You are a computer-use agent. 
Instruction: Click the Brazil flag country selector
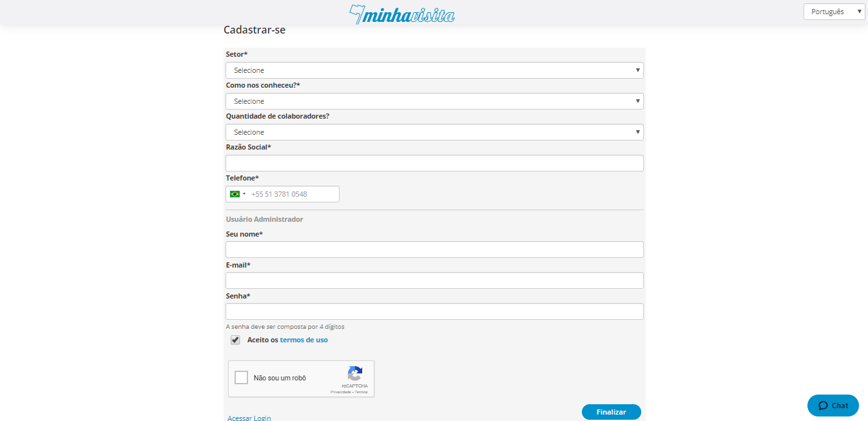point(237,194)
